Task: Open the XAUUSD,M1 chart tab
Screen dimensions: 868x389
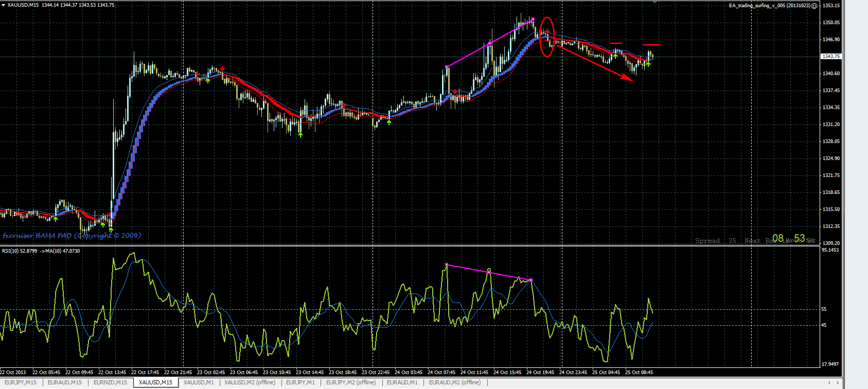Action: pos(199,382)
